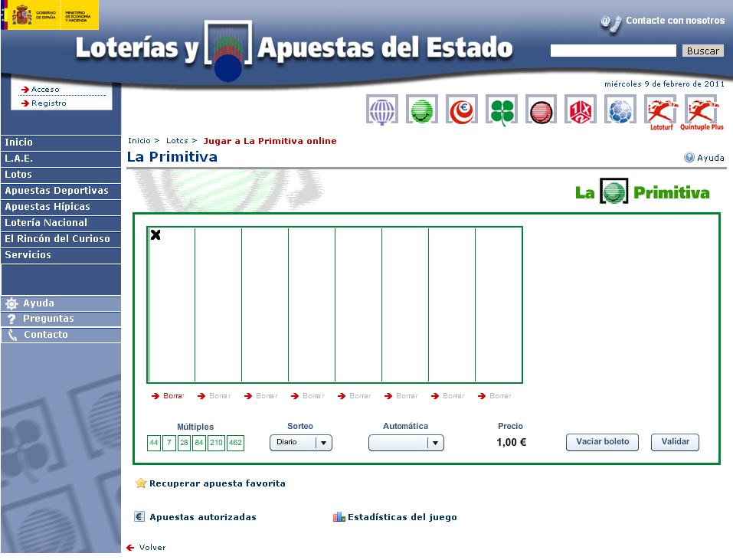Open help via the top-right Ayuda icon

point(689,158)
